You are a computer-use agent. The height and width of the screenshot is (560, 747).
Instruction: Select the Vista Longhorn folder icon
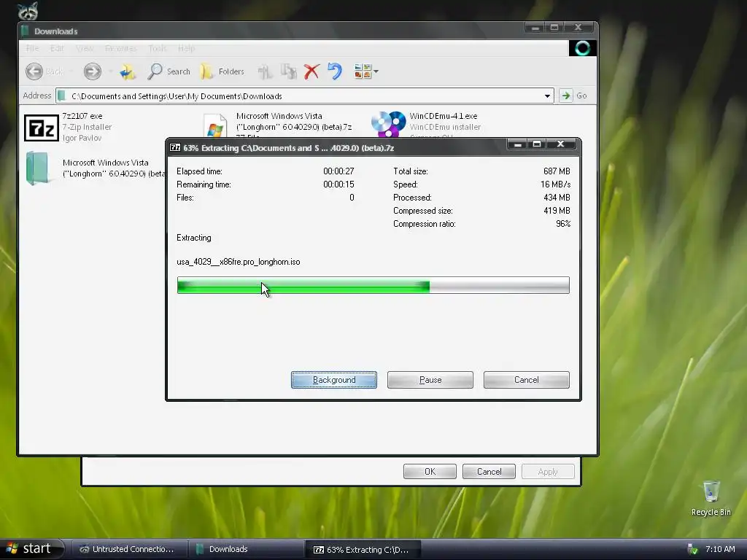[x=37, y=168]
